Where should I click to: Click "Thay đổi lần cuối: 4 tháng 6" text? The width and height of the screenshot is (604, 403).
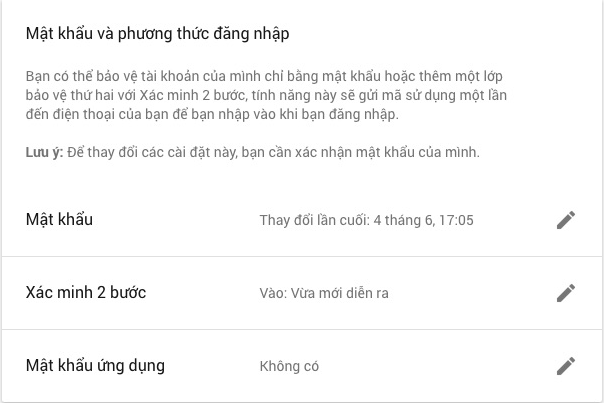(346, 220)
